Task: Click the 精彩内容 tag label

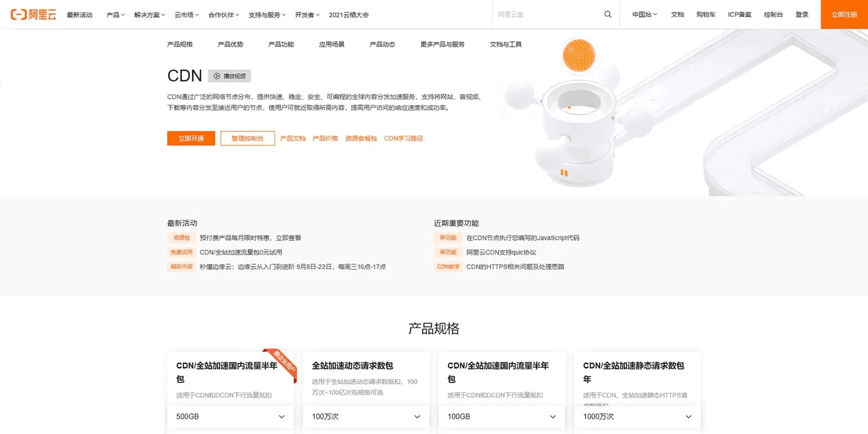Action: click(181, 267)
